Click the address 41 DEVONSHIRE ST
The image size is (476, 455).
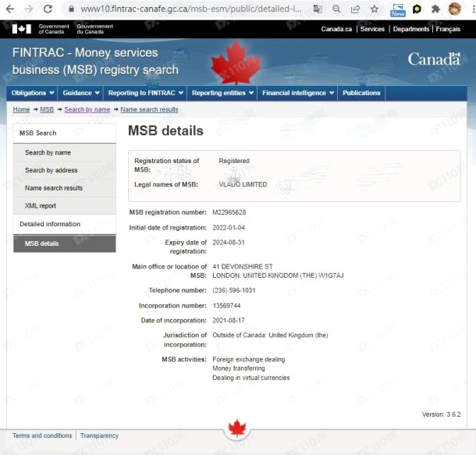click(x=243, y=266)
